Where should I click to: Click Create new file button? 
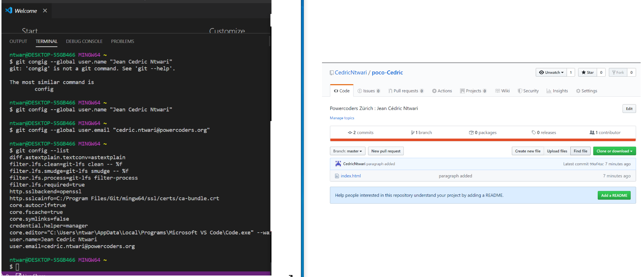(x=528, y=151)
